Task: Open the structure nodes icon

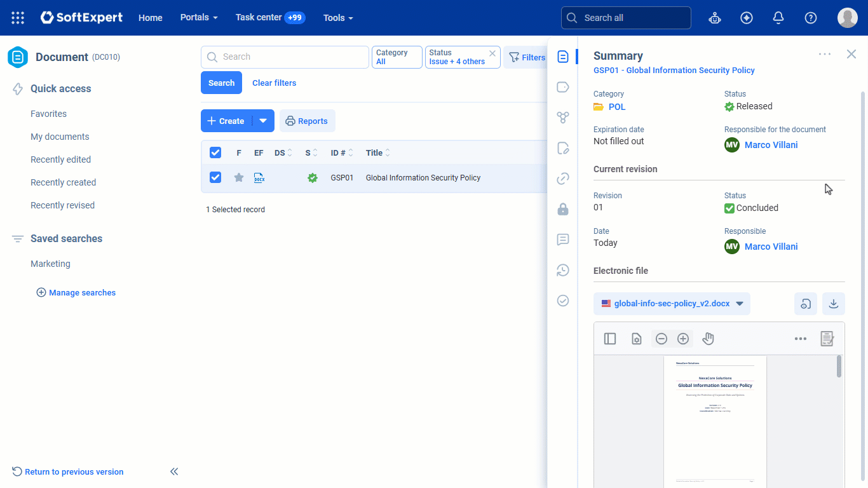Action: coord(562,118)
